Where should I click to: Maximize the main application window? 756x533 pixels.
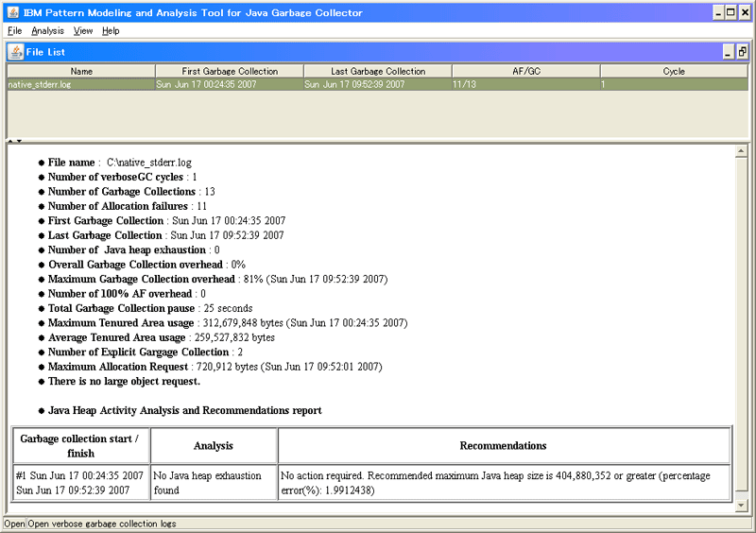tap(730, 12)
